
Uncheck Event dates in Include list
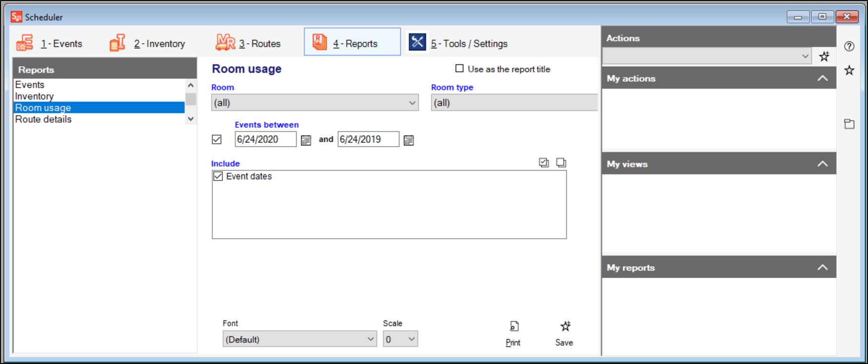[218, 176]
